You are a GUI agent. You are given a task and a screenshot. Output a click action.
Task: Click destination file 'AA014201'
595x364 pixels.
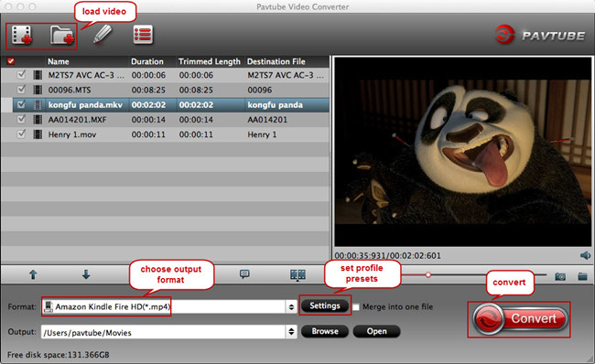[x=267, y=120]
